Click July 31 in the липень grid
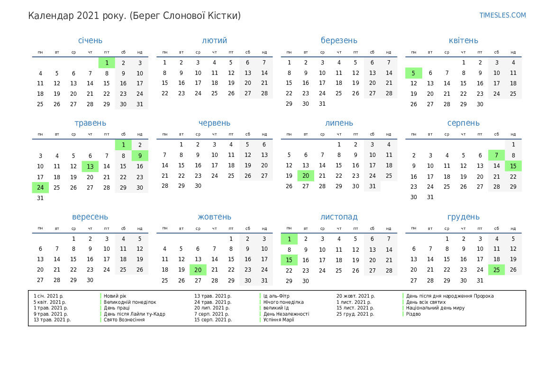The height and width of the screenshot is (392, 554). 372,186
